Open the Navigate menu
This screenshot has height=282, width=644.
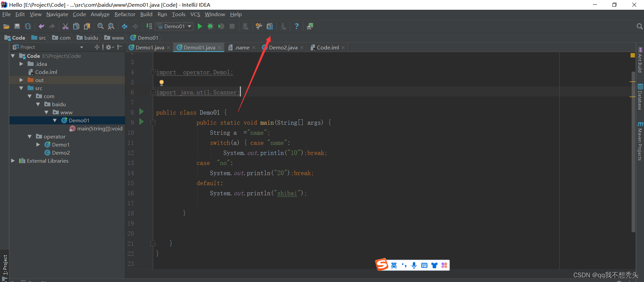pos(57,14)
